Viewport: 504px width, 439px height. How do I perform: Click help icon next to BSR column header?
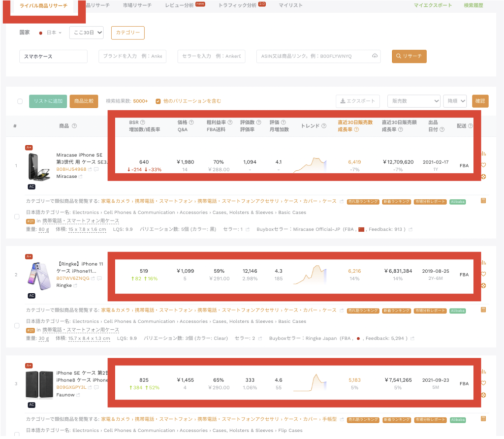pos(143,123)
